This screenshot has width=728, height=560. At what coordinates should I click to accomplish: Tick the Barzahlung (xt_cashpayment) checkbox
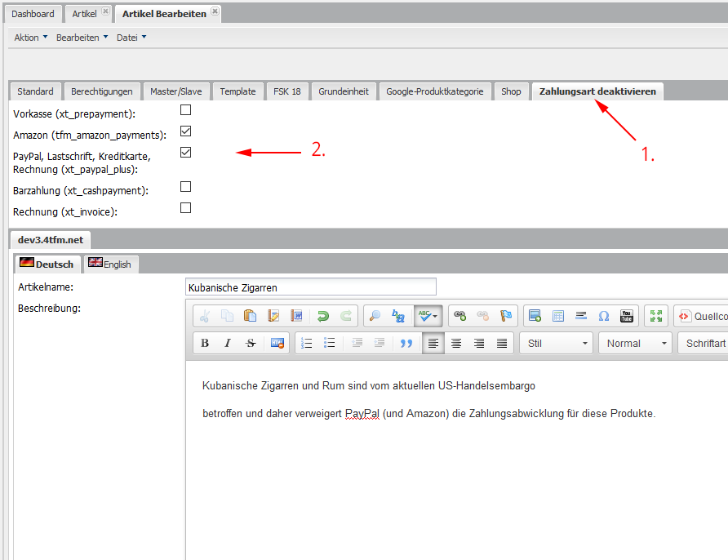(x=185, y=187)
